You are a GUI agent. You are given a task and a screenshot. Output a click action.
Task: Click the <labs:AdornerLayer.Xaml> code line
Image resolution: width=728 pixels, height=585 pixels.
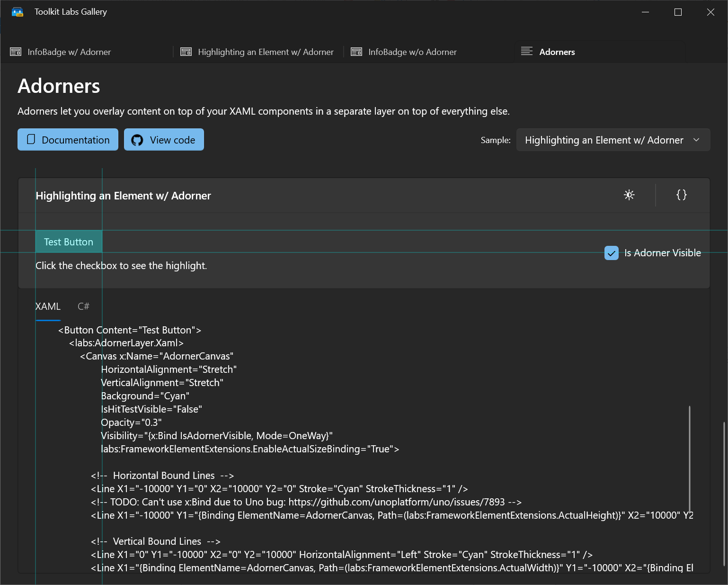coord(126,343)
